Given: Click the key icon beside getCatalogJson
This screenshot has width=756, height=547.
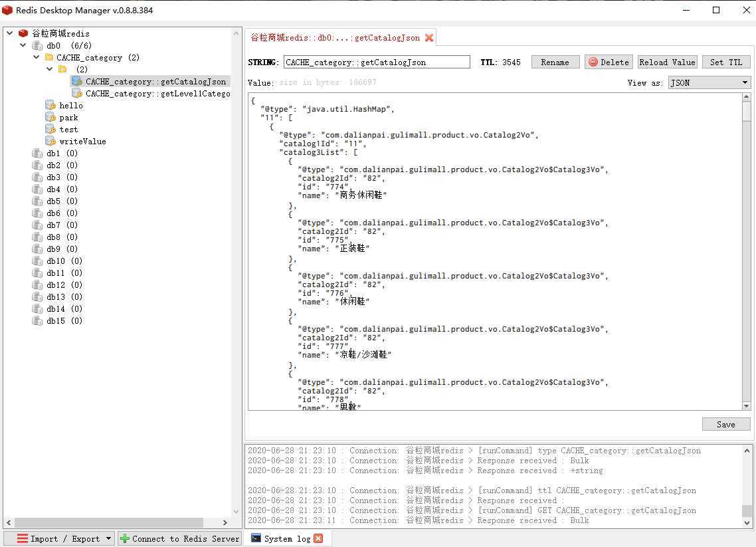Looking at the screenshot, I should (x=77, y=81).
